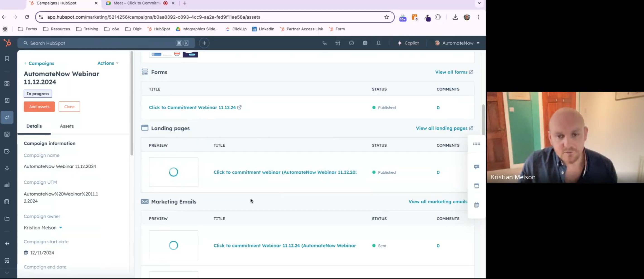Click the Add assets button
This screenshot has height=279, width=644.
coord(39,107)
